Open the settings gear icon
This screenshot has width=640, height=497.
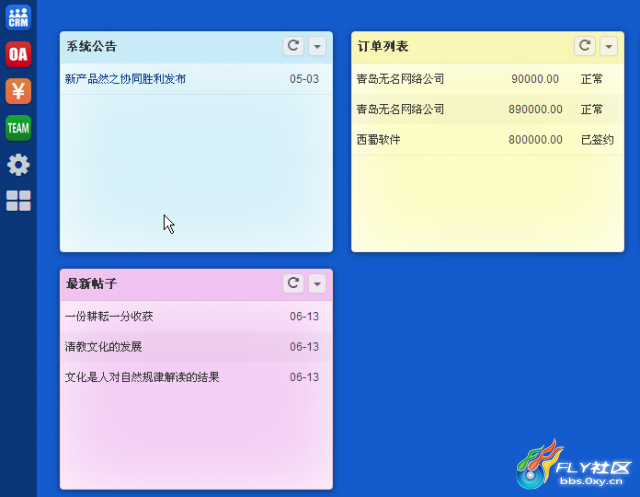pos(18,165)
